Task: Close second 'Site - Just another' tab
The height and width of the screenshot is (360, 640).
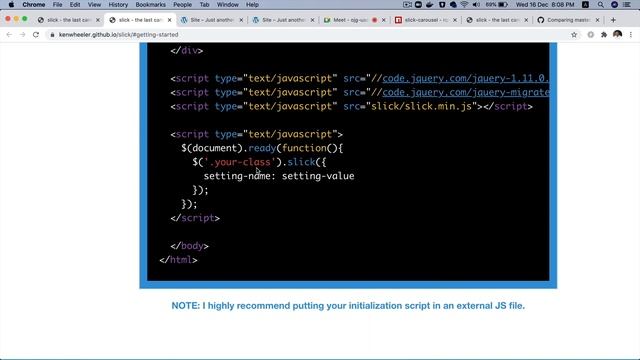Action: (313, 20)
